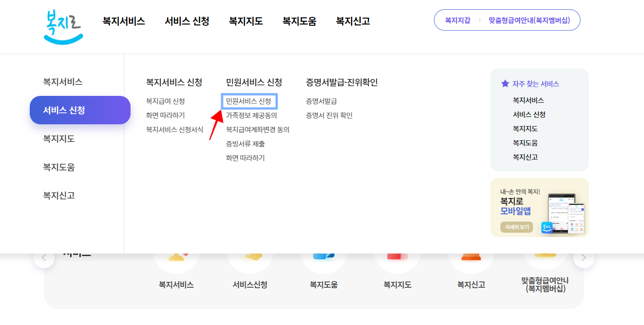Click the 복지로 logo
This screenshot has width=644, height=325.
[63, 26]
